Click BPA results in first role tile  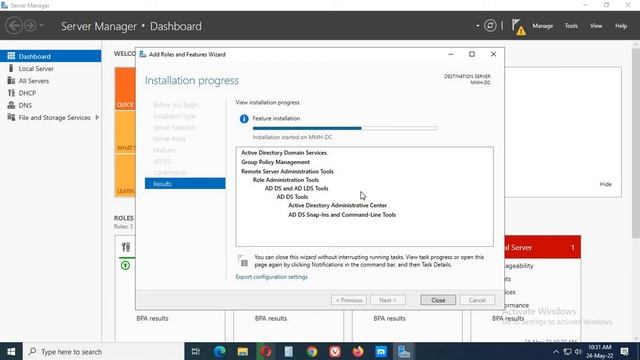(152, 318)
